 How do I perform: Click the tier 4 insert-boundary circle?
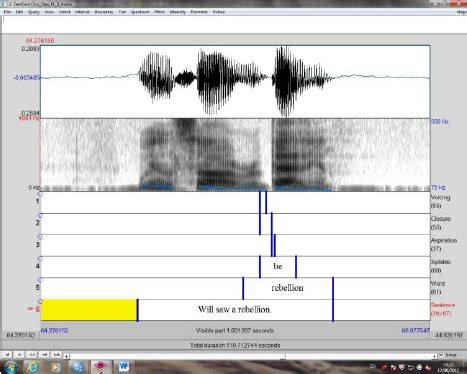[x=40, y=259]
